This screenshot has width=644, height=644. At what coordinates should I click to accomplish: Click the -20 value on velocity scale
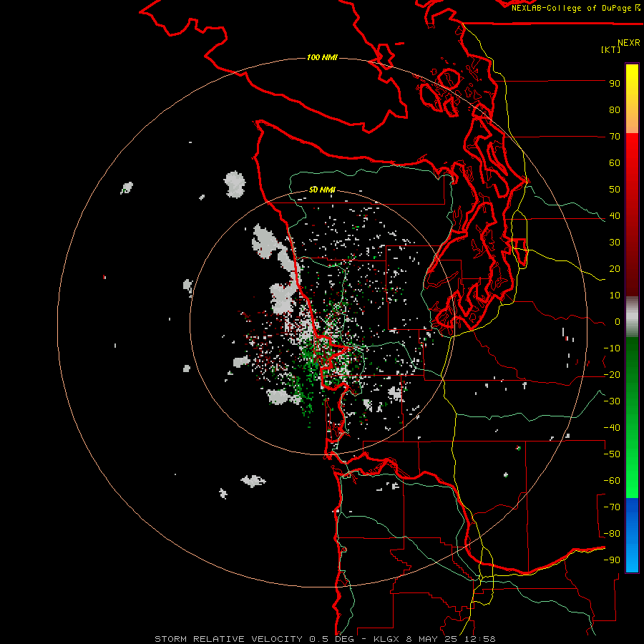pos(612,375)
